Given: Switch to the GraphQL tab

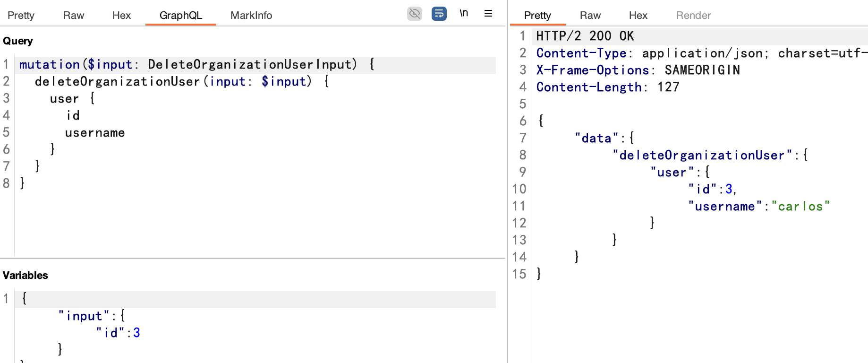Looking at the screenshot, I should pos(180,16).
